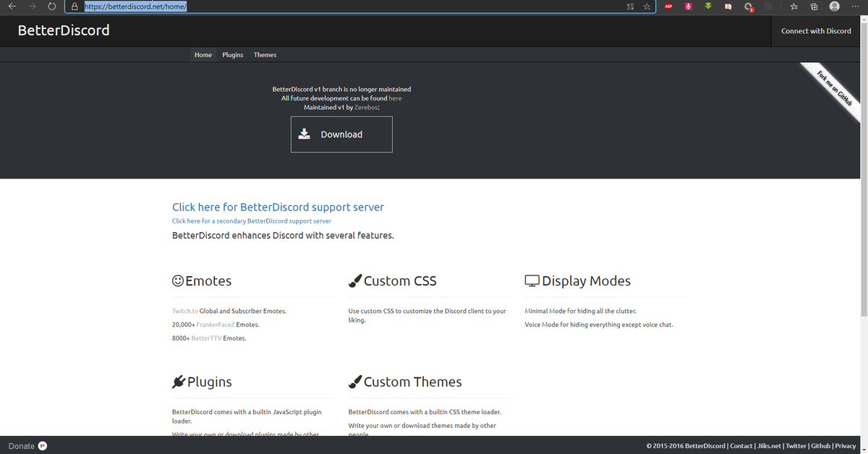Open the browser Settings and more menu
Image resolution: width=868 pixels, height=454 pixels.
click(856, 7)
